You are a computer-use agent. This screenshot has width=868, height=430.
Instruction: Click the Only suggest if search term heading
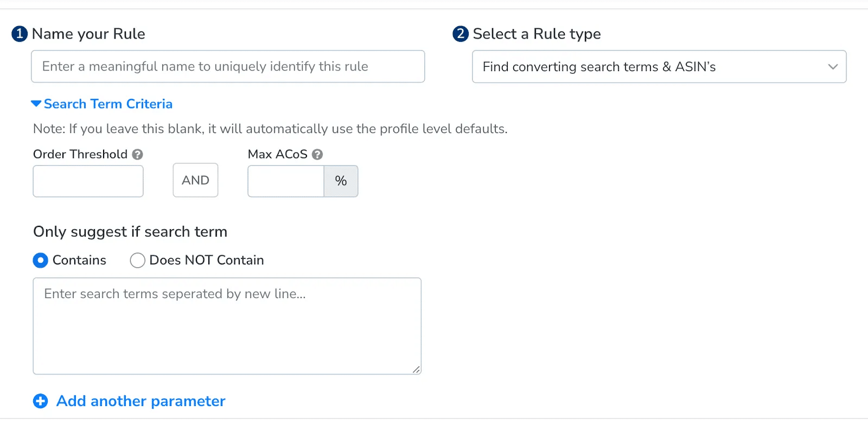(x=130, y=232)
